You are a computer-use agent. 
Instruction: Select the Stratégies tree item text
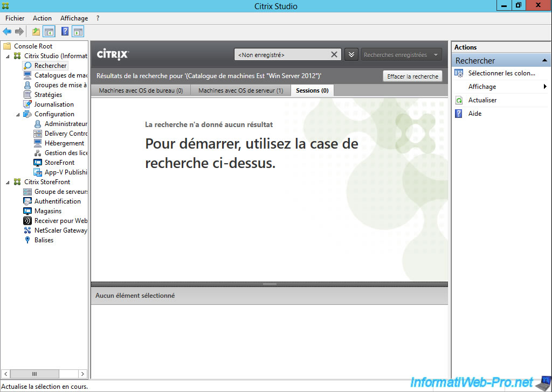[x=48, y=95]
